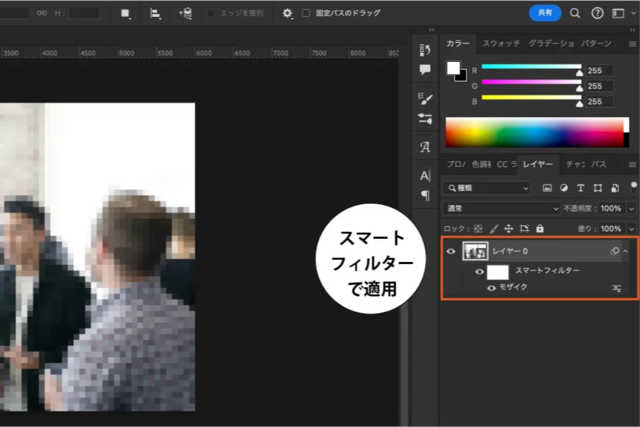Select the background color swatch
This screenshot has width=640, height=427.
click(462, 77)
